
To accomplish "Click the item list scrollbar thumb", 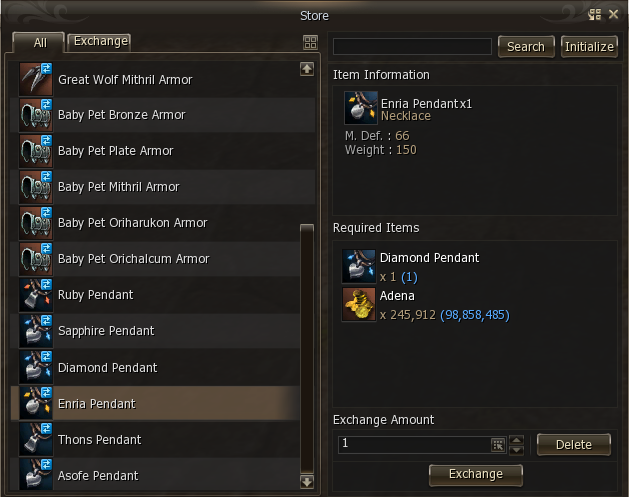I will pyautogui.click(x=307, y=349).
